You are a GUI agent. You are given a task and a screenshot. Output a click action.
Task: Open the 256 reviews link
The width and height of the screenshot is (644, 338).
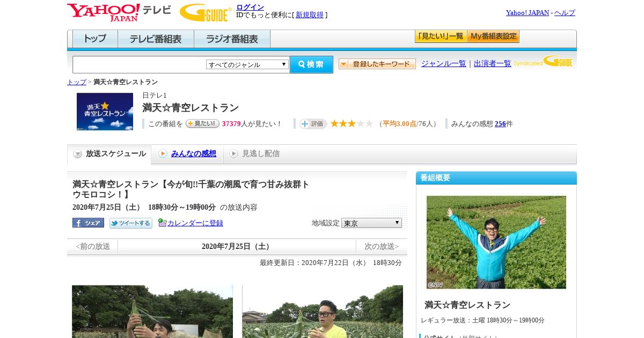click(x=500, y=124)
